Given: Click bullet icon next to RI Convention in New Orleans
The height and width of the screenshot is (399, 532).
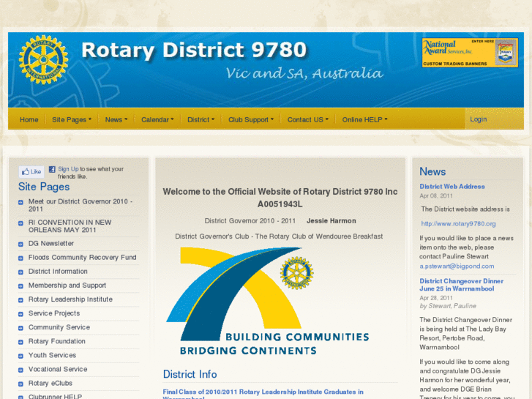Looking at the screenshot, I should (20, 223).
